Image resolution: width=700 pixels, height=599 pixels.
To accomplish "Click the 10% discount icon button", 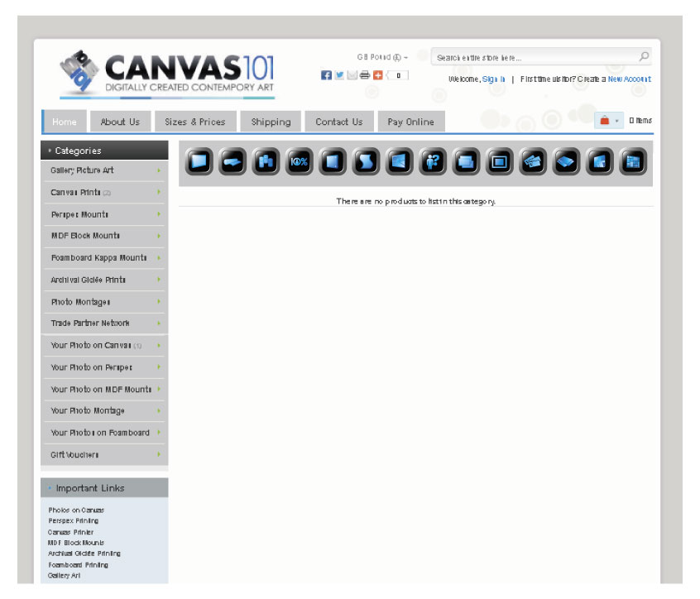I will point(299,162).
